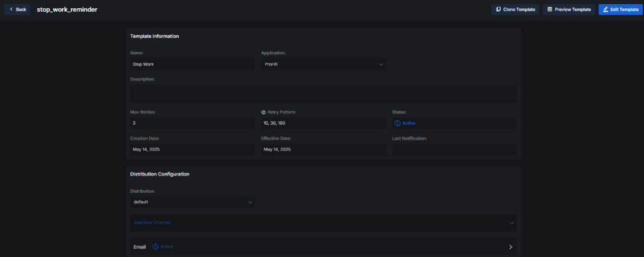Open the Application dropdown showing ProHR
This screenshot has height=257, width=644.
(x=323, y=64)
